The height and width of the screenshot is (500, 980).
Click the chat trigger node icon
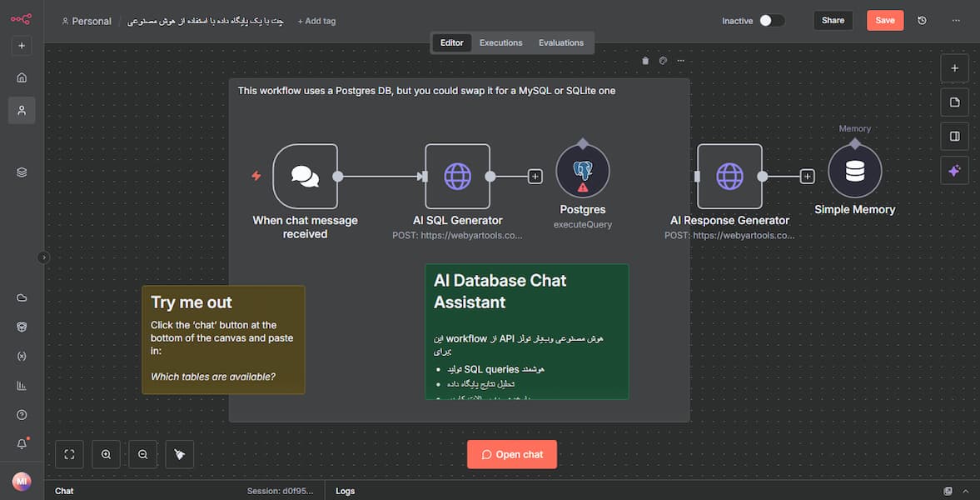click(305, 176)
